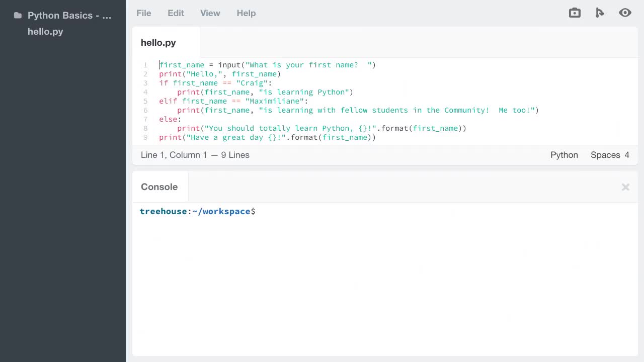Close the Console panel
Screen dimensions: 644x362
pyautogui.click(x=625, y=187)
